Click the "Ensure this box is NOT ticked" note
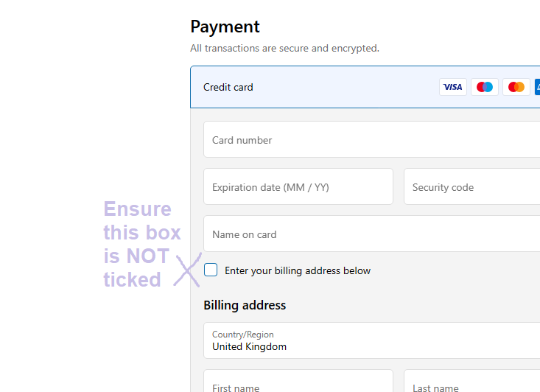Screen dimensions: 540x392 pos(141,244)
